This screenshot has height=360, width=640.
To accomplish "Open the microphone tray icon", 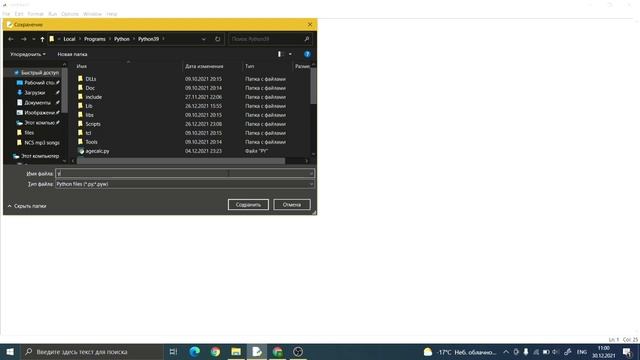I will pyautogui.click(x=526, y=352).
